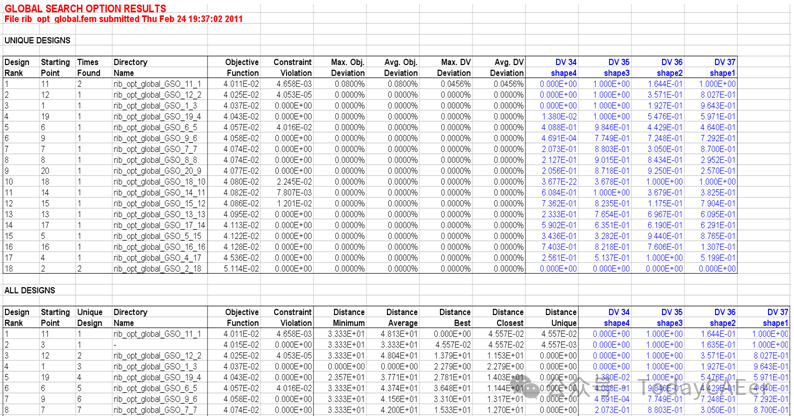Select directory cell rib_opt_global_GSO_17_14
Screen dimensions: 794x419
click(x=159, y=225)
